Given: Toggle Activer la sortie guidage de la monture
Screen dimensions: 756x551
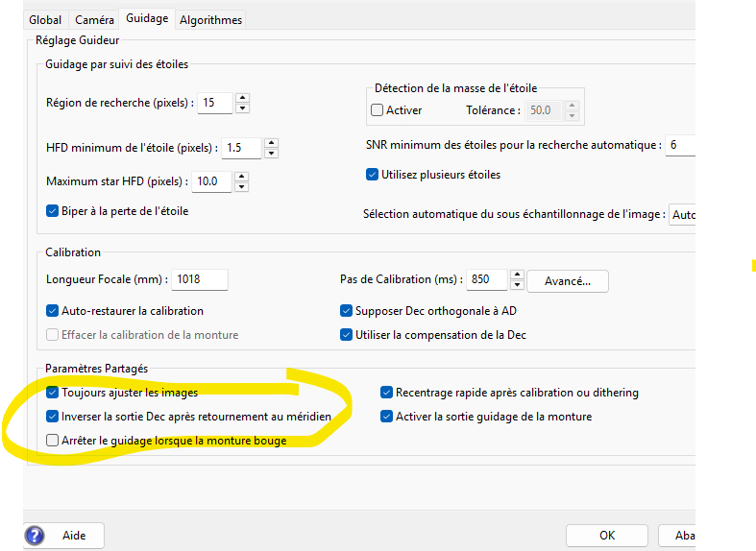Looking at the screenshot, I should tap(387, 417).
